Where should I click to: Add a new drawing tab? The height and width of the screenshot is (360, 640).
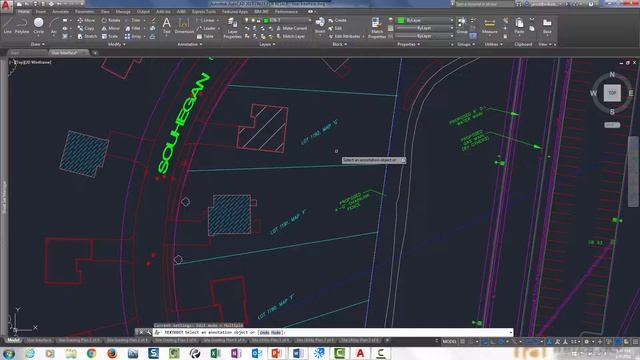[x=95, y=53]
